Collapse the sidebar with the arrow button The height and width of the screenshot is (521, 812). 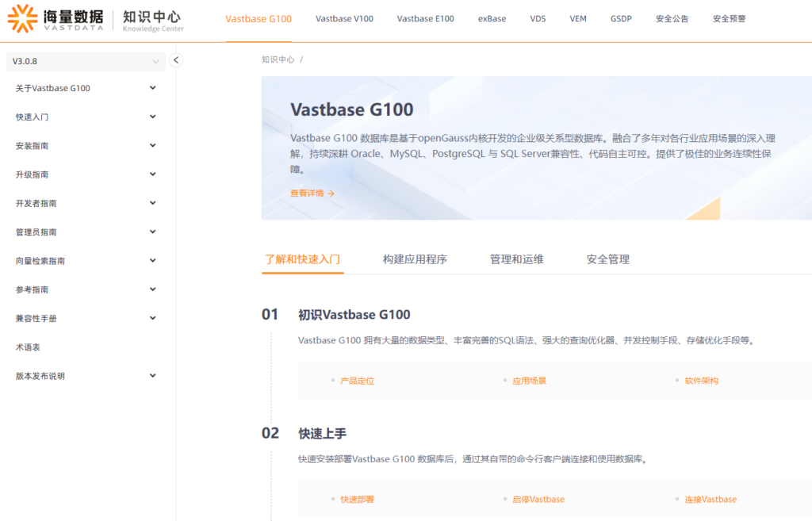coord(176,60)
